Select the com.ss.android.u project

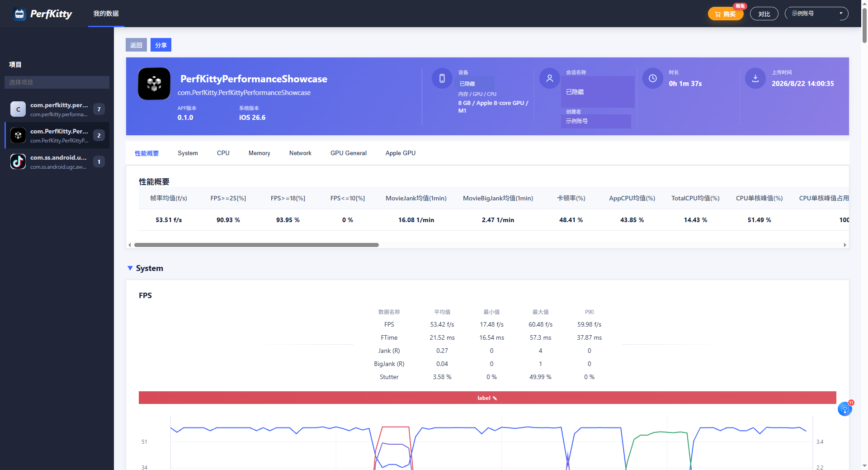57,161
